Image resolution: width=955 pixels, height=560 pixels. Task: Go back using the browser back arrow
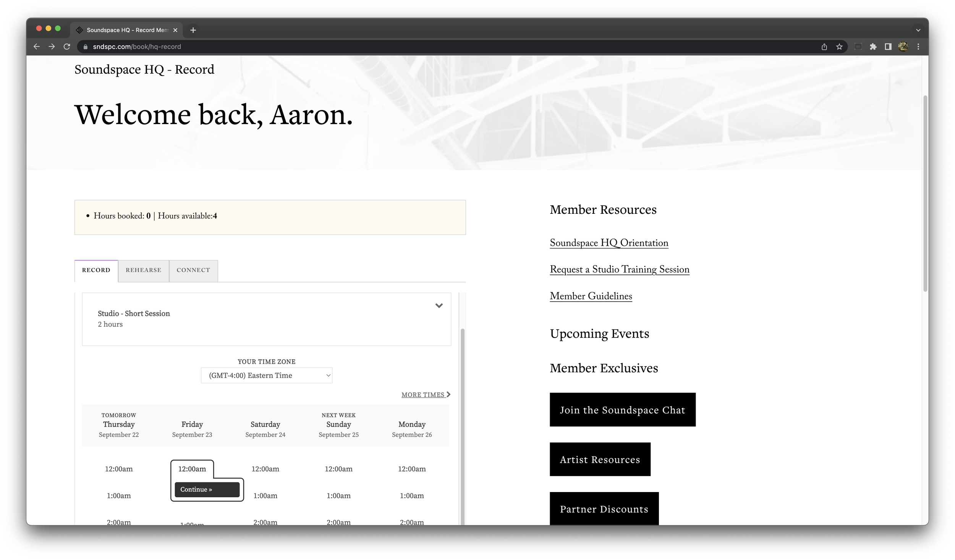pyautogui.click(x=37, y=47)
